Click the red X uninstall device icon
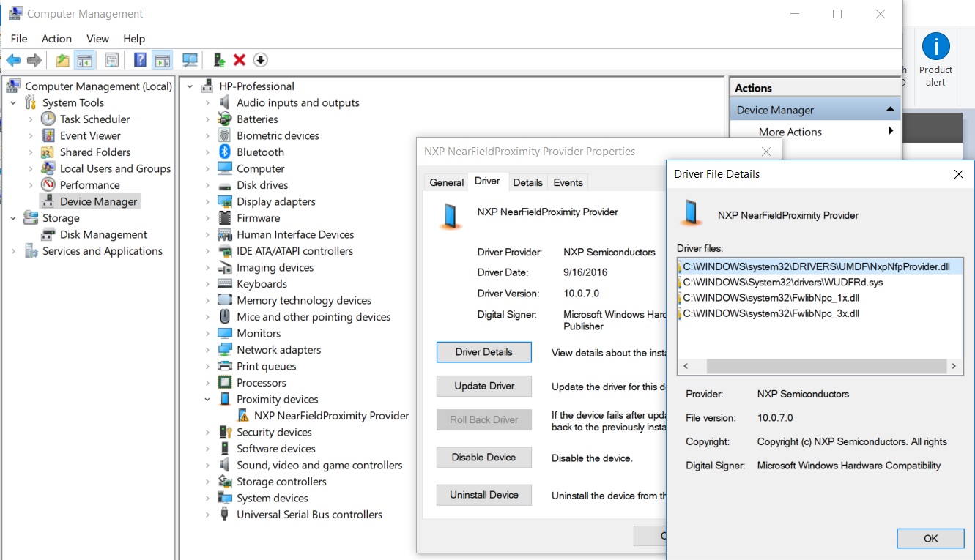 pyautogui.click(x=239, y=60)
